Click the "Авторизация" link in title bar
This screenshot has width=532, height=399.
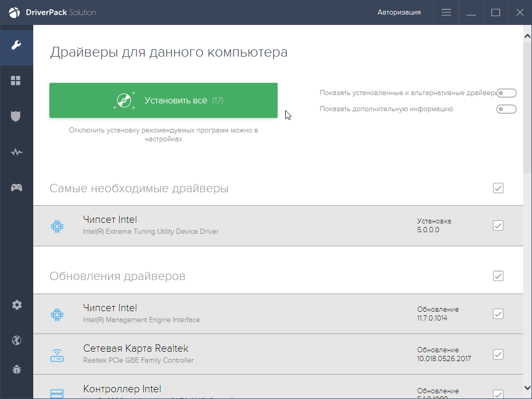tap(401, 12)
